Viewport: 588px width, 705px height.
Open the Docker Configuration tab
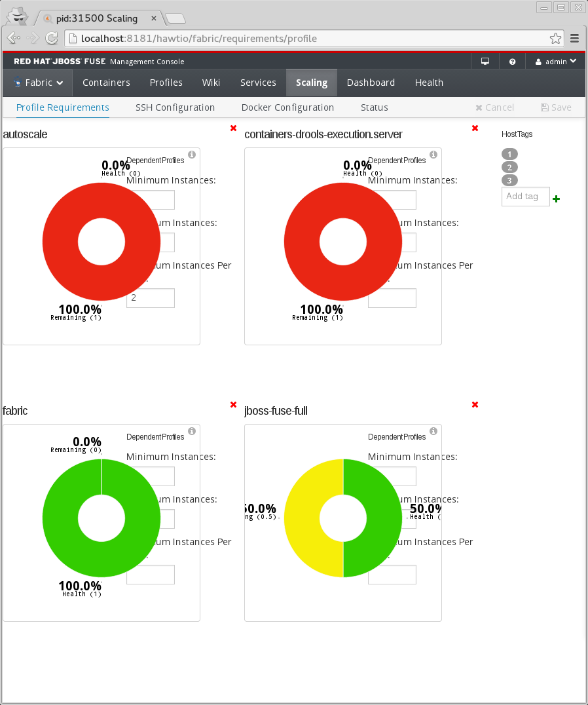(x=287, y=107)
